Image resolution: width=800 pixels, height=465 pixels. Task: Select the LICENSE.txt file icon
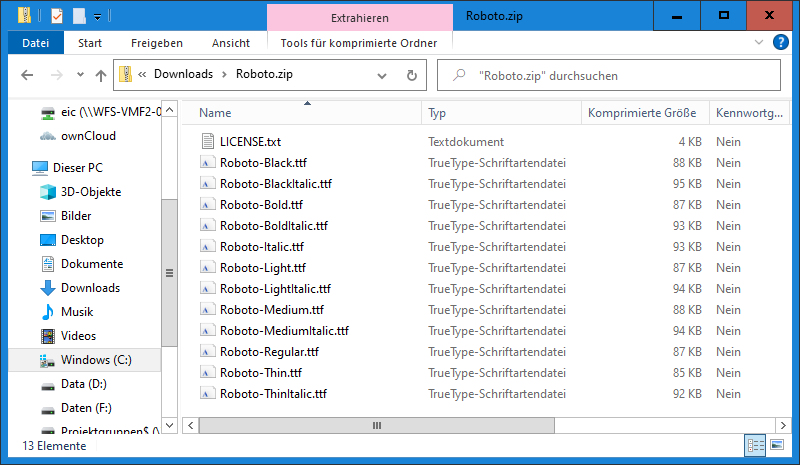(x=207, y=141)
